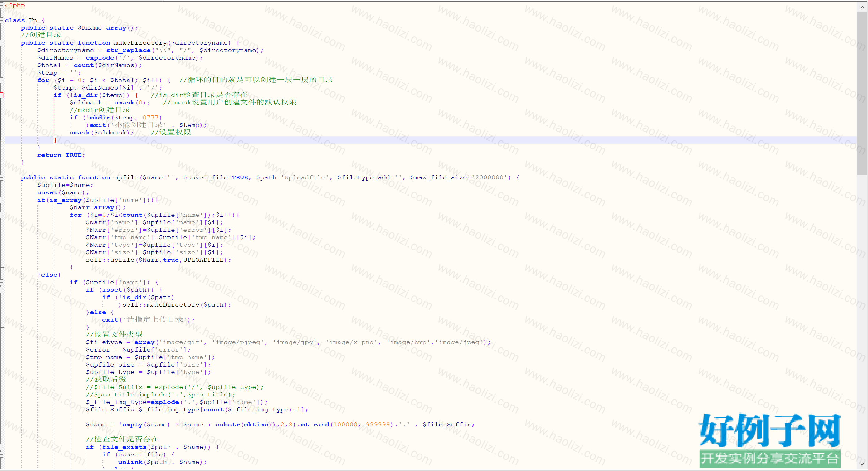Image resolution: width=868 pixels, height=471 pixels.
Task: Click the comment '//is_dir检查目录是否存在'
Action: click(199, 95)
